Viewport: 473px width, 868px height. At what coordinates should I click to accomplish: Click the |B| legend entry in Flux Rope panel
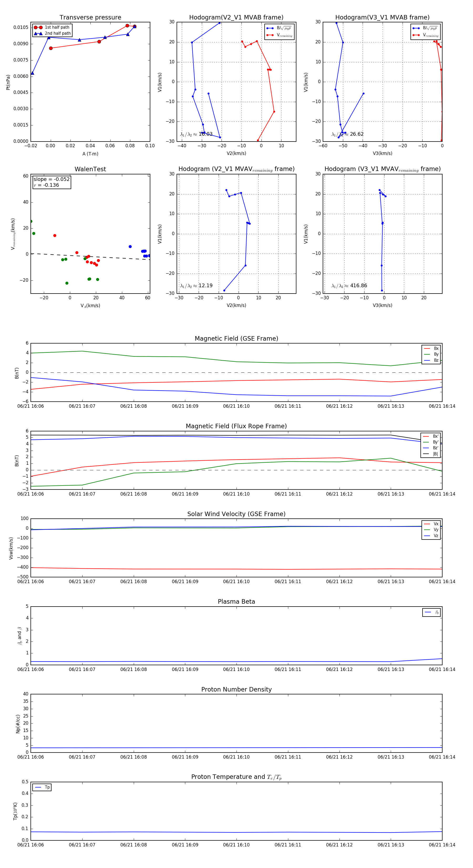pyautogui.click(x=431, y=454)
